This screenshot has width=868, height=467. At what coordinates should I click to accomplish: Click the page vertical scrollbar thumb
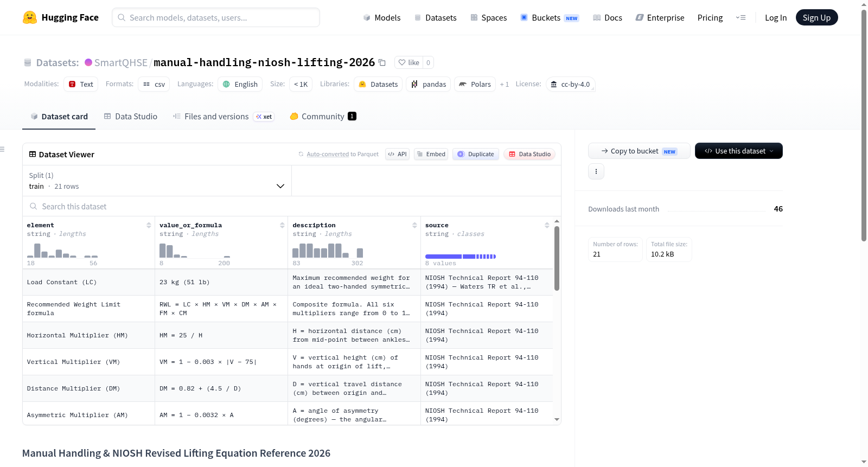(864, 125)
